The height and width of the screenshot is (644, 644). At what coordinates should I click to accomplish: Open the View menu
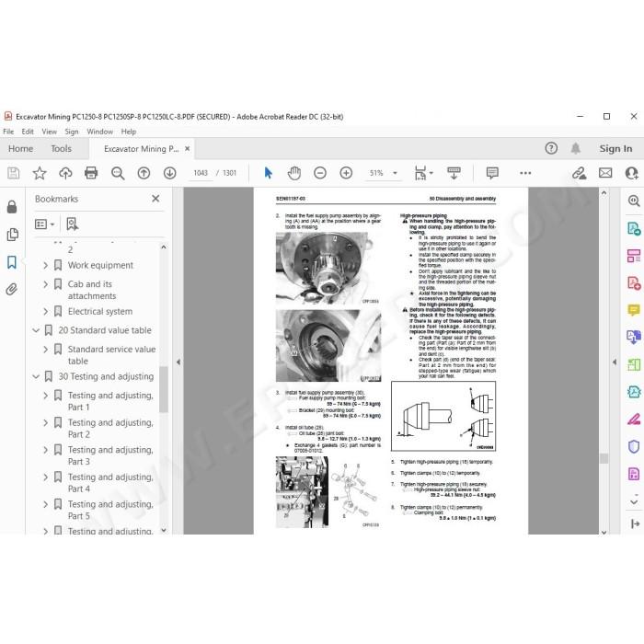(49, 132)
